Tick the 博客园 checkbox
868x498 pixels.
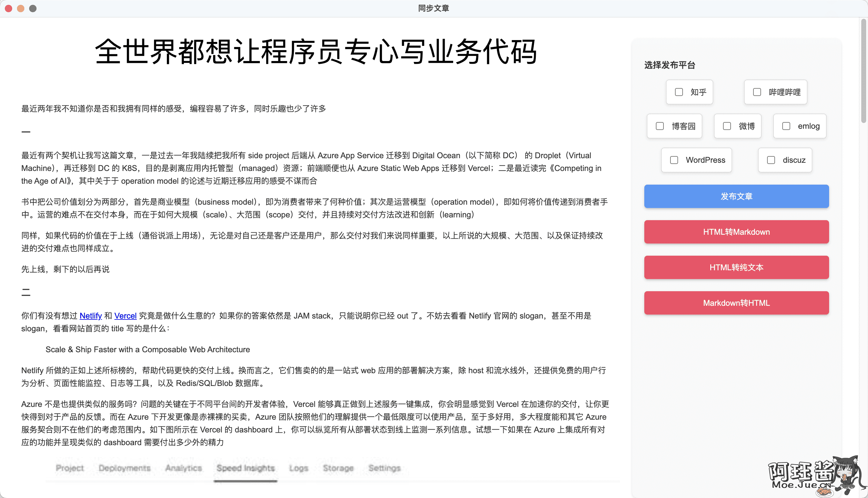[660, 126]
